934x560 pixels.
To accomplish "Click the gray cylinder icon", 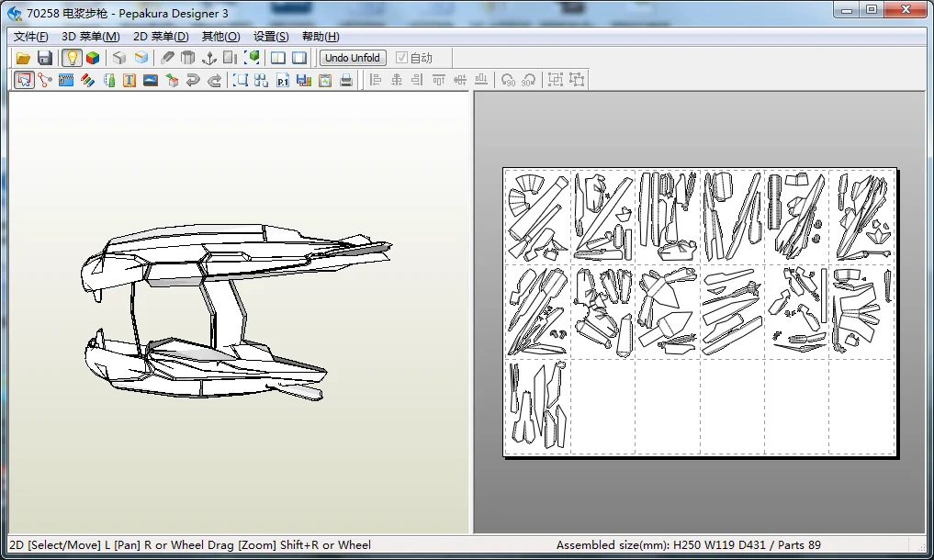I will point(188,58).
